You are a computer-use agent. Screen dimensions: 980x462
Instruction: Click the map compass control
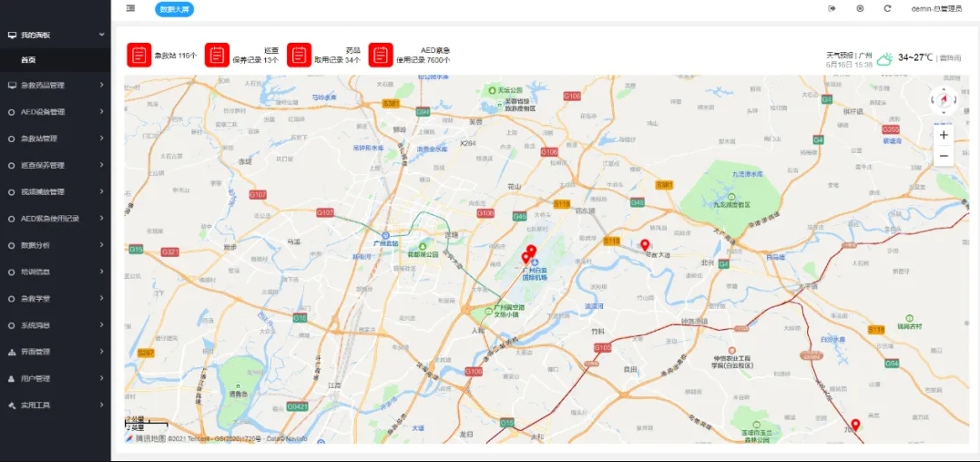944,100
